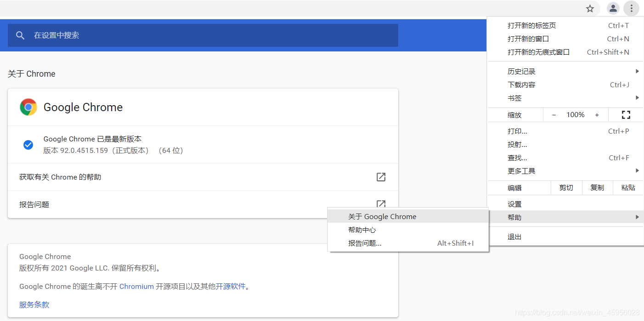Expand the 历史记录 submenu arrow
This screenshot has height=321, width=644.
tap(637, 71)
